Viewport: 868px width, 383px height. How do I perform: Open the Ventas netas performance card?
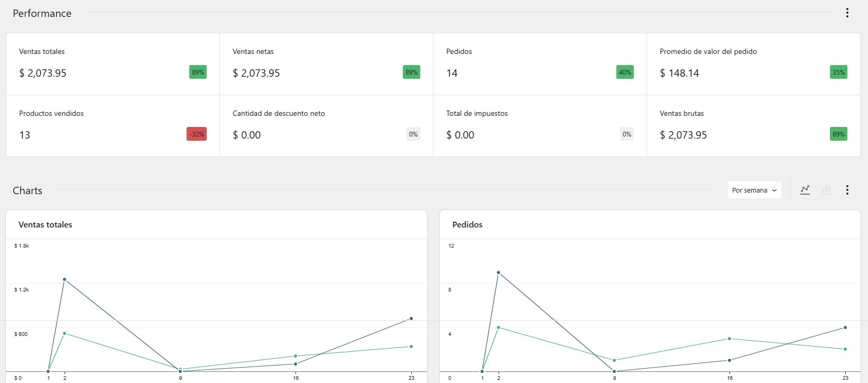click(326, 64)
